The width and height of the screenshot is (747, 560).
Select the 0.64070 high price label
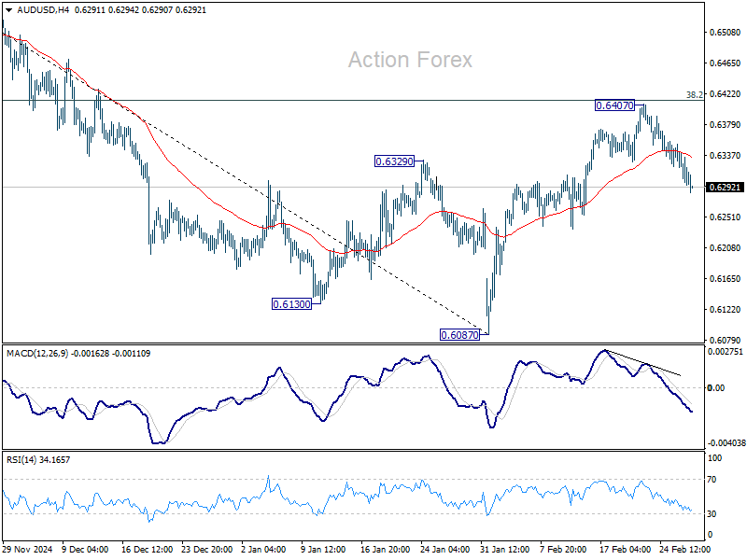point(615,105)
